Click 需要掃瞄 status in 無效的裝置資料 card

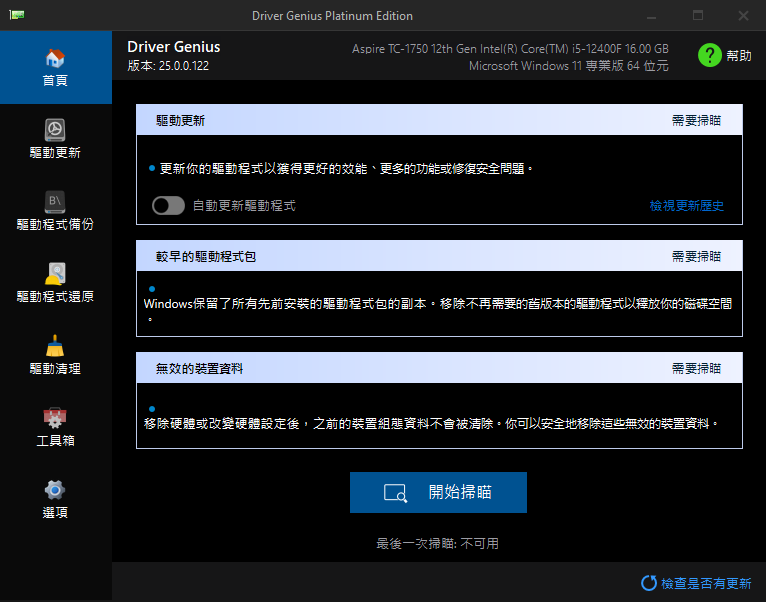point(696,368)
